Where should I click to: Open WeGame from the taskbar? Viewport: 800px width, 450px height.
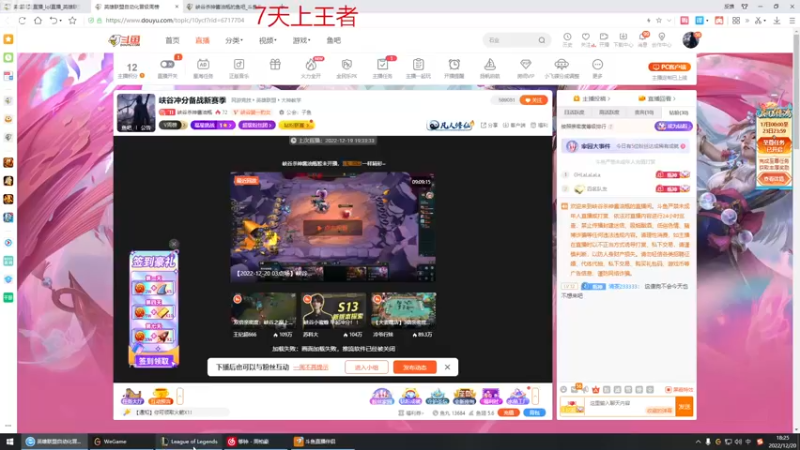[121, 441]
